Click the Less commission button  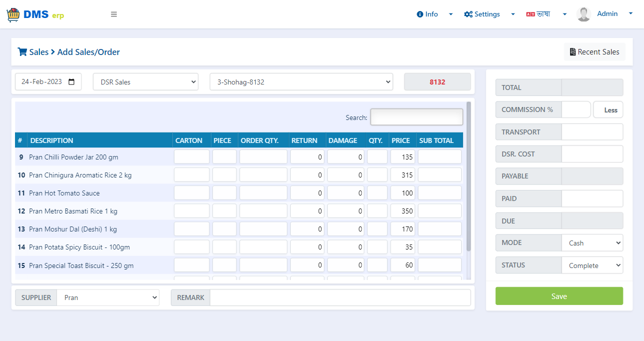coord(609,110)
